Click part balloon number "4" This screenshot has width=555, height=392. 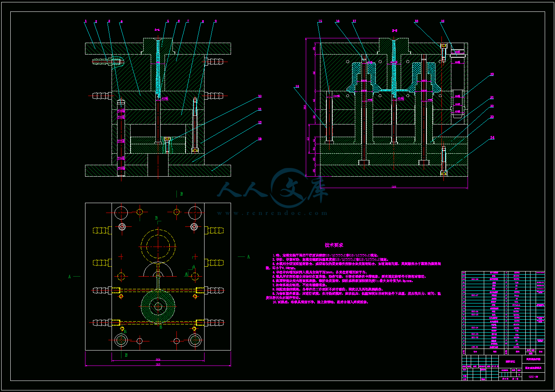point(121,21)
